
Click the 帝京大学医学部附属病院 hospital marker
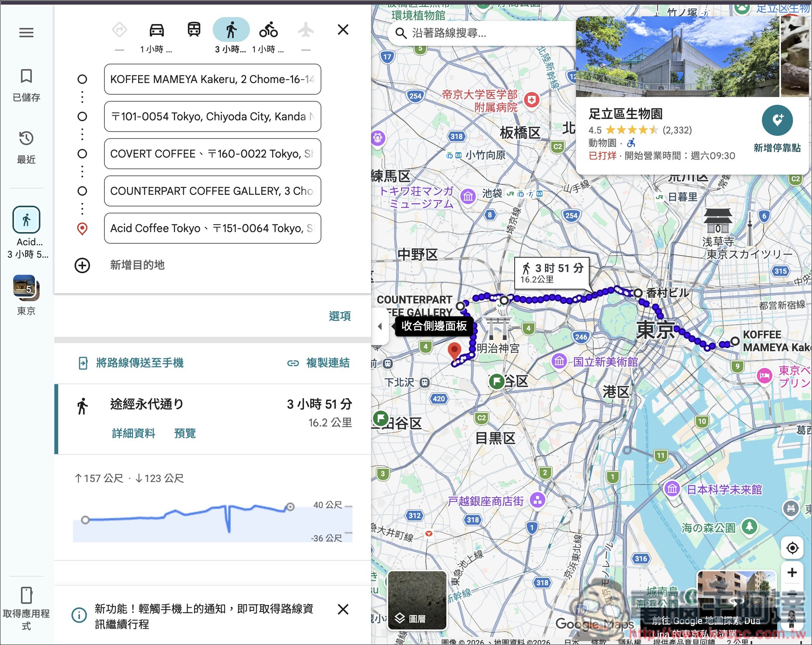point(532,101)
